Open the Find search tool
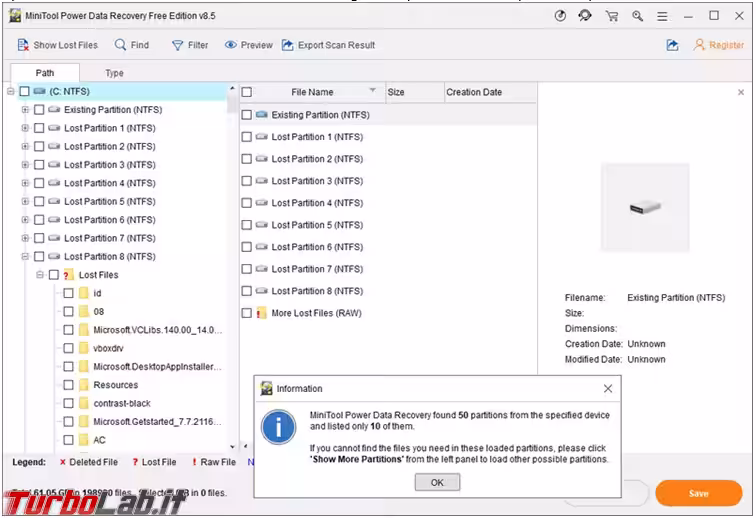This screenshot has height=518, width=756. pos(121,45)
